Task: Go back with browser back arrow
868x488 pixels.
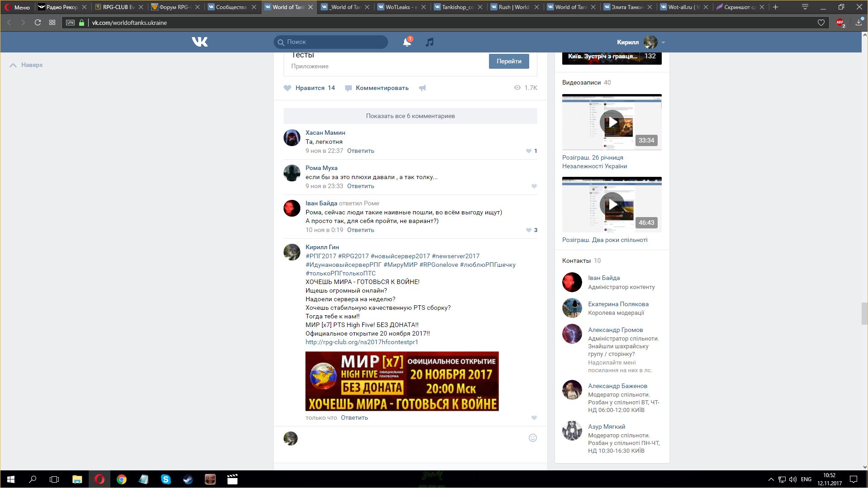Action: (9, 23)
